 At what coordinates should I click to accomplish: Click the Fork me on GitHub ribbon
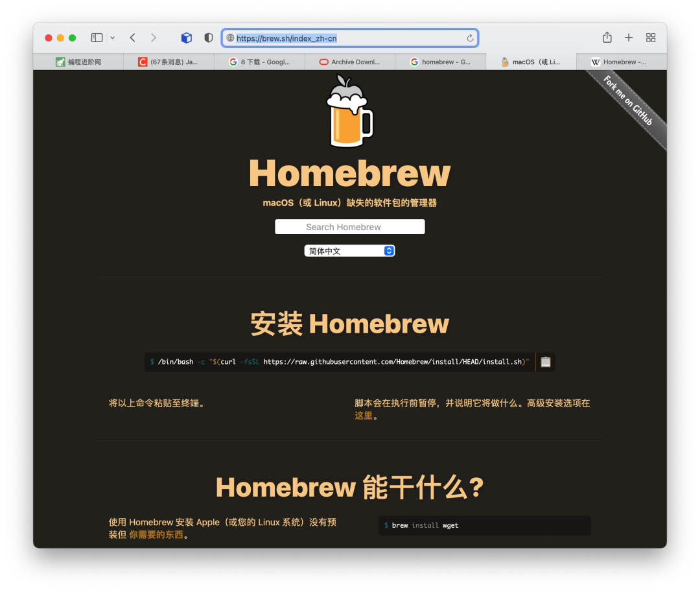pos(628,101)
